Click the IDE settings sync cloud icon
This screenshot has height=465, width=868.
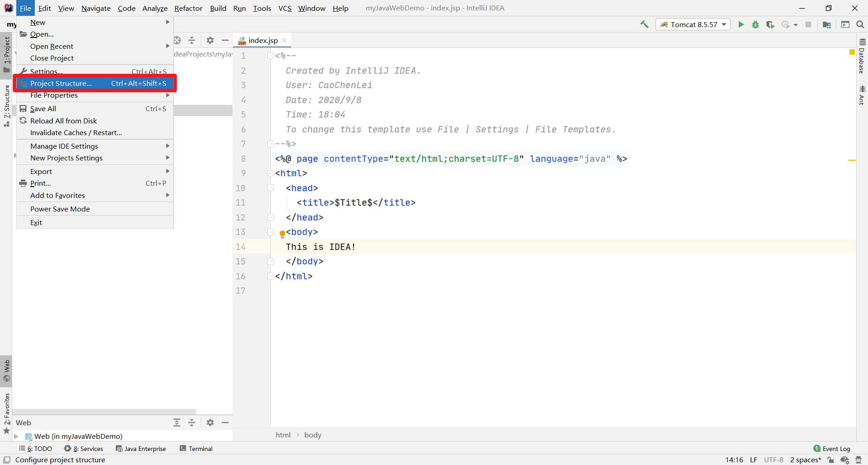coord(845,460)
